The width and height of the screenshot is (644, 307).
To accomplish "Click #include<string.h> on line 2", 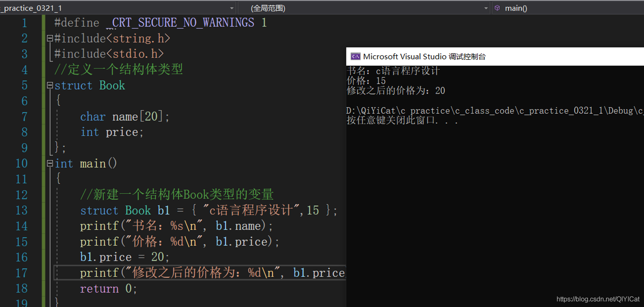I will (x=112, y=38).
